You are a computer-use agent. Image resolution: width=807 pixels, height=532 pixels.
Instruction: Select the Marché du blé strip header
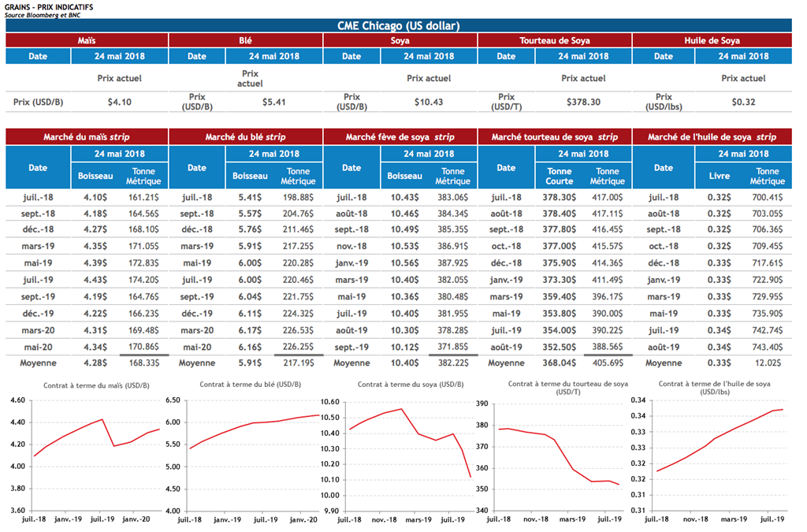pyautogui.click(x=245, y=137)
